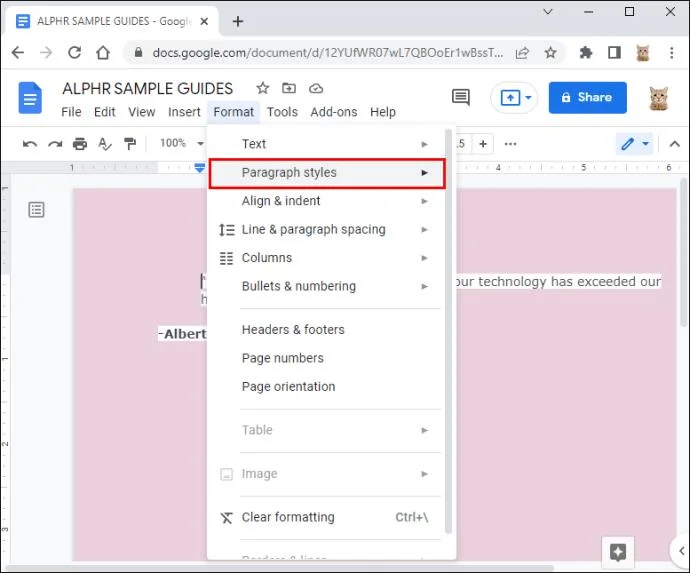Toggle the browser side panel icon

[614, 53]
